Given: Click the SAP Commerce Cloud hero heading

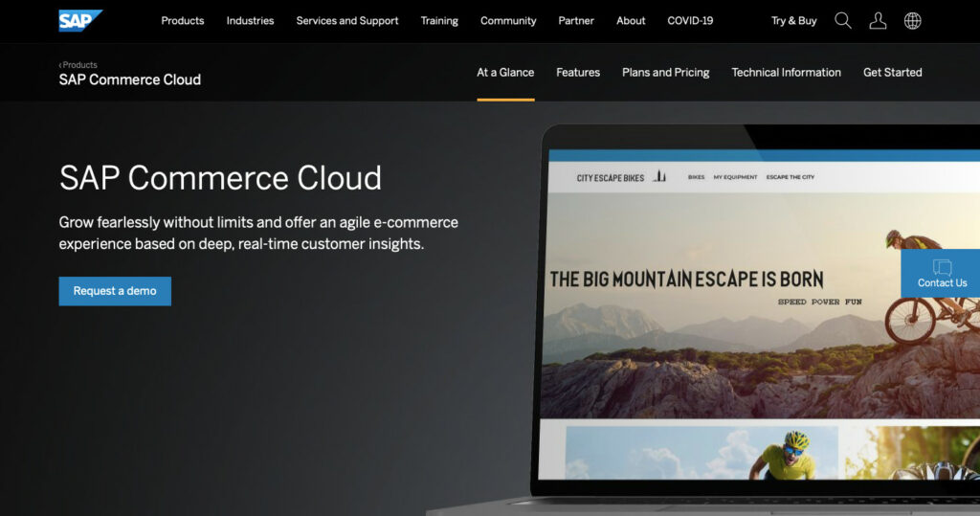Looking at the screenshot, I should [220, 178].
